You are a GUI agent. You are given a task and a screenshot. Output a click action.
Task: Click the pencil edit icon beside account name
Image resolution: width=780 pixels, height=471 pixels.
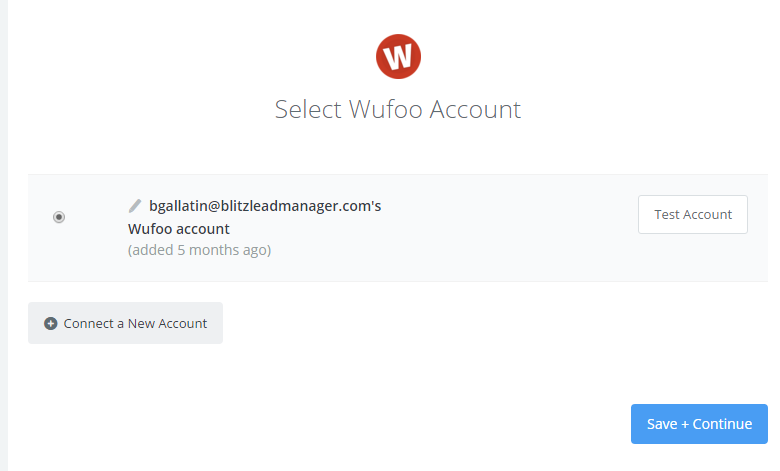pyautogui.click(x=135, y=206)
